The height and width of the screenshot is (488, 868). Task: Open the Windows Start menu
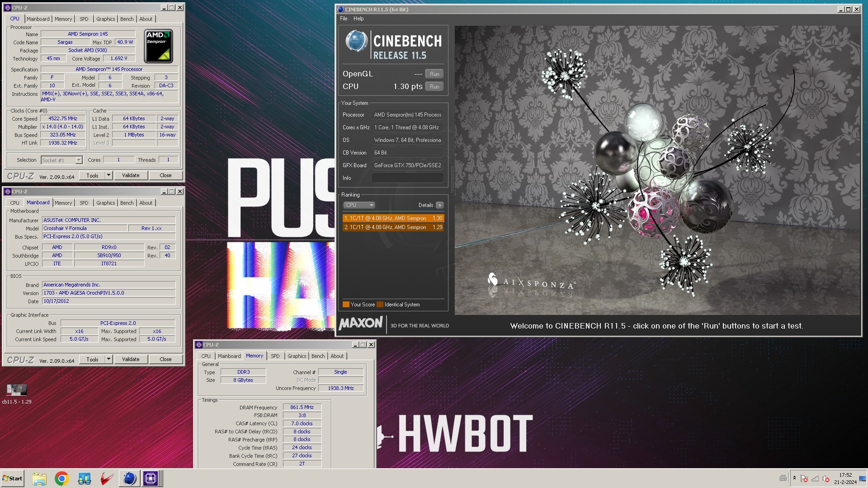pyautogui.click(x=12, y=479)
